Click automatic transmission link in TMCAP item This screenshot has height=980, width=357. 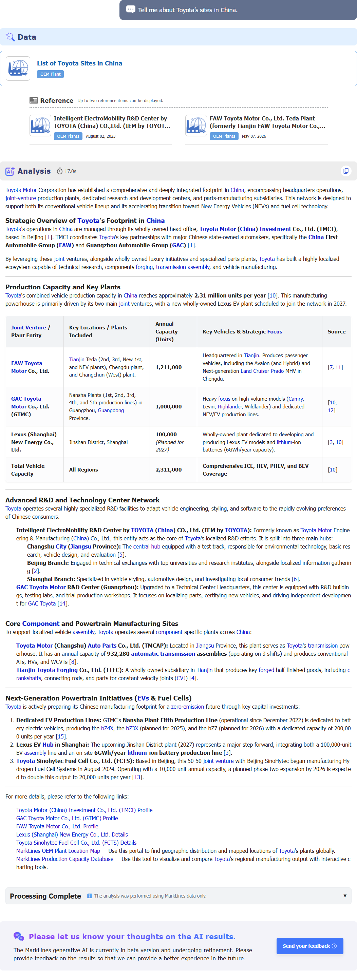[163, 654]
